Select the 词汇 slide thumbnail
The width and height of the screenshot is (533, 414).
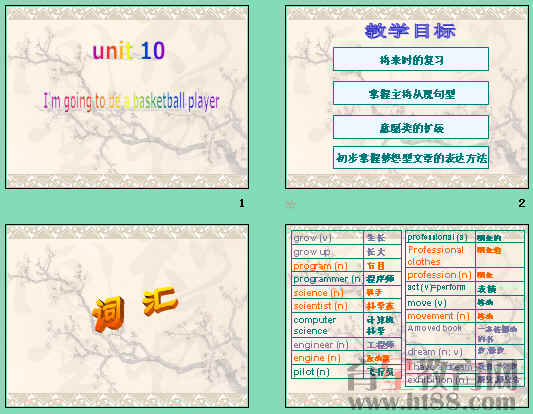click(127, 316)
